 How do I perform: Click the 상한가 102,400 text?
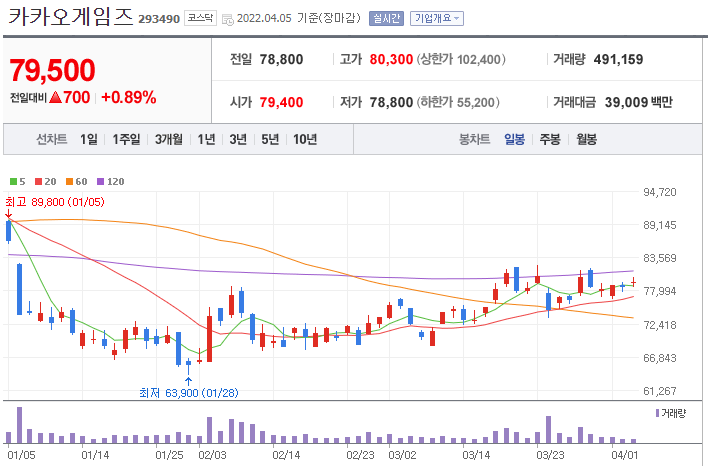461,59
